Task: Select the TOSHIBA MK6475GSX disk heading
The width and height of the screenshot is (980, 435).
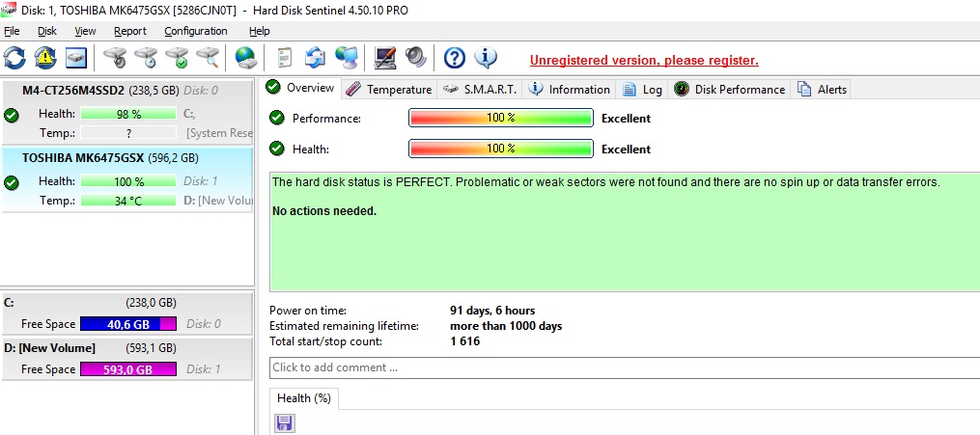Action: [x=84, y=158]
